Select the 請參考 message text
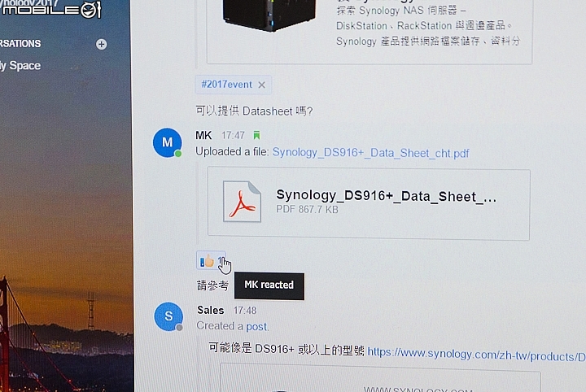 coord(212,285)
